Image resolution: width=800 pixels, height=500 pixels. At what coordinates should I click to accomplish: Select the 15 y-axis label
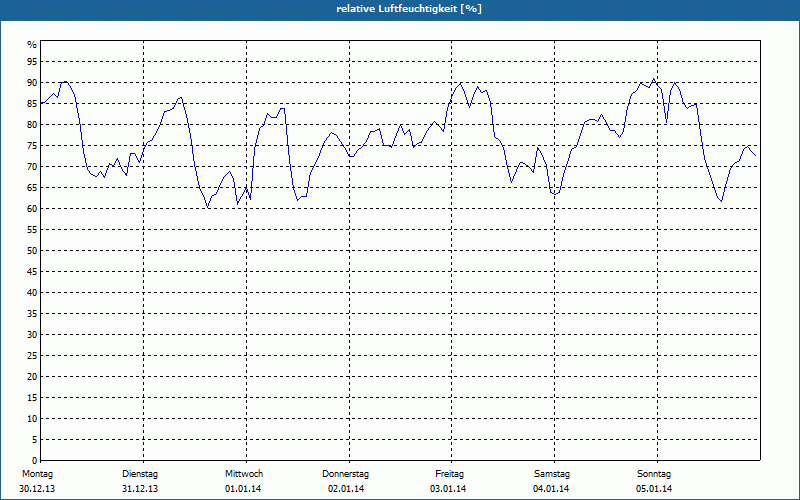point(32,398)
